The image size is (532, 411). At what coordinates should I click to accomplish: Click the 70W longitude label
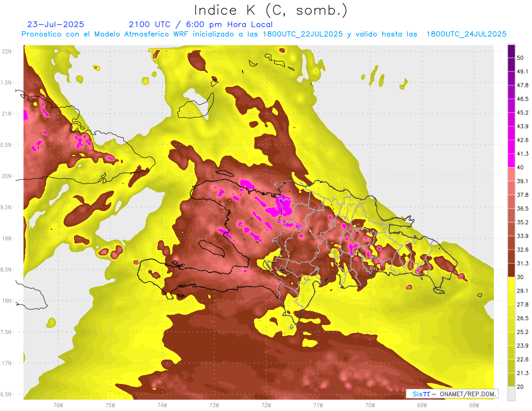pos(370,405)
